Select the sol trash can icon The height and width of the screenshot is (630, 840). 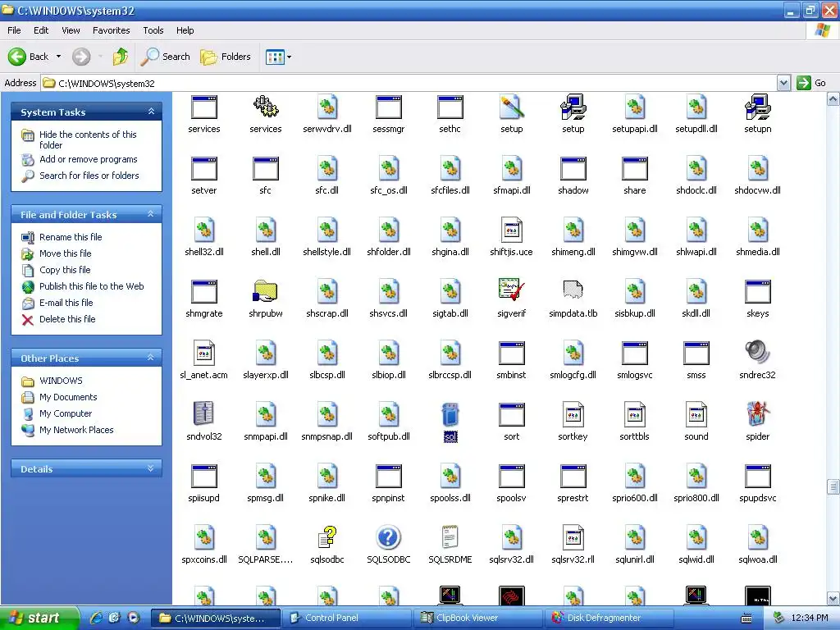pos(450,415)
